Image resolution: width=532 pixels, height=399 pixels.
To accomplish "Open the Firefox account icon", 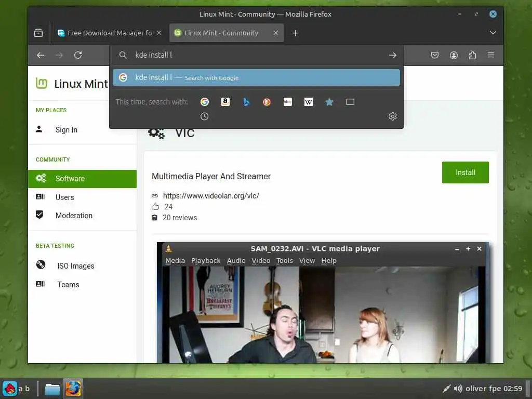I will [454, 55].
